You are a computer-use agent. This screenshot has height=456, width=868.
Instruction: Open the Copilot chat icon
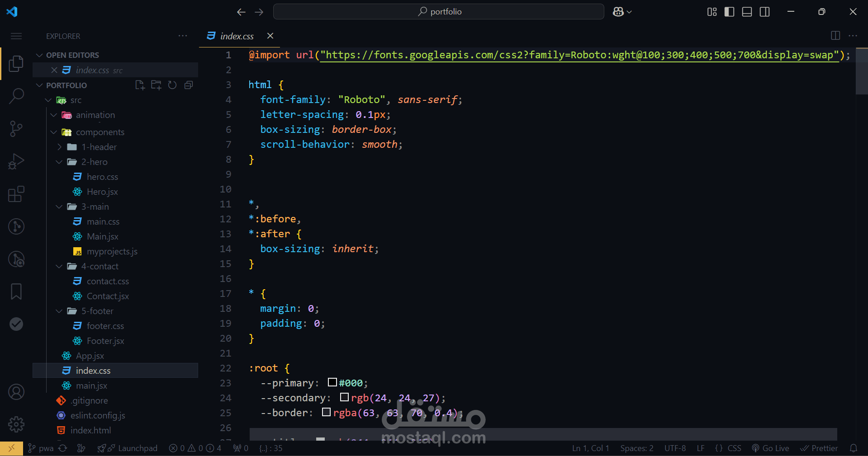618,12
